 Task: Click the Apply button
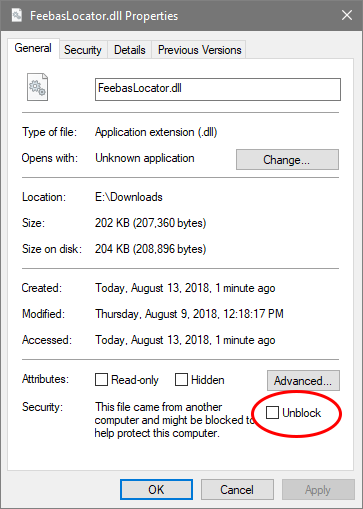(x=318, y=490)
